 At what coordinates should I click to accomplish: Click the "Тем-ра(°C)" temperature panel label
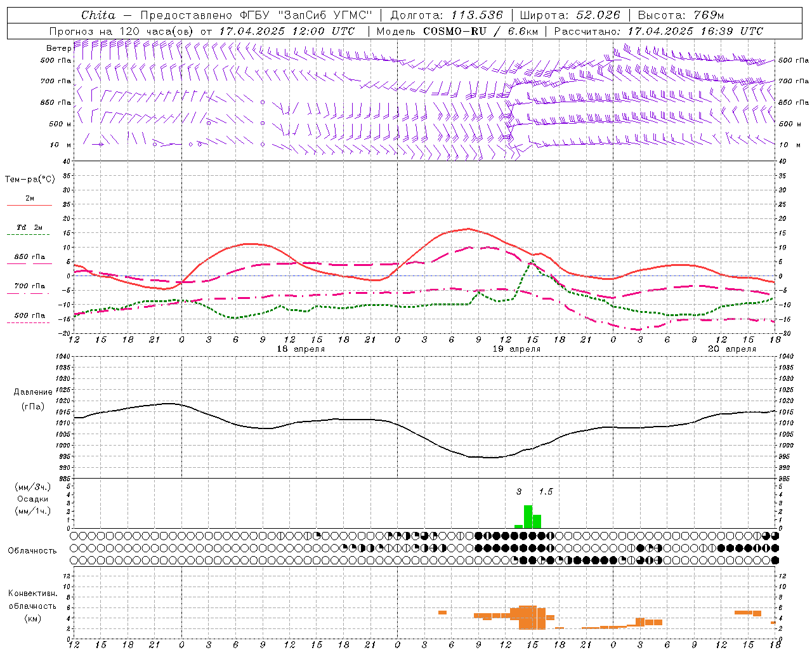pyautogui.click(x=30, y=180)
